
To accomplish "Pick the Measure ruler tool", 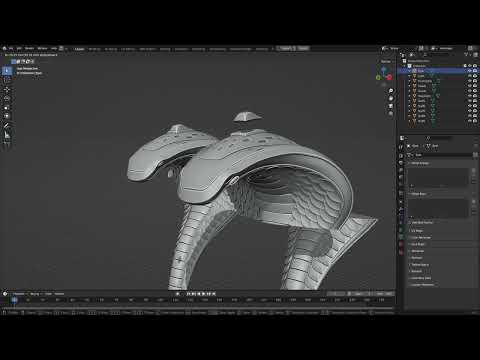I will [7, 135].
